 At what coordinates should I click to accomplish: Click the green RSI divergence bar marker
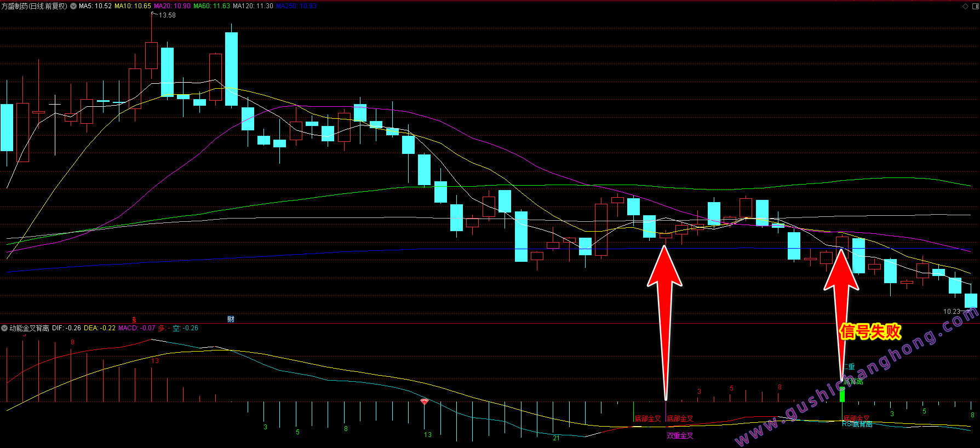(x=842, y=394)
